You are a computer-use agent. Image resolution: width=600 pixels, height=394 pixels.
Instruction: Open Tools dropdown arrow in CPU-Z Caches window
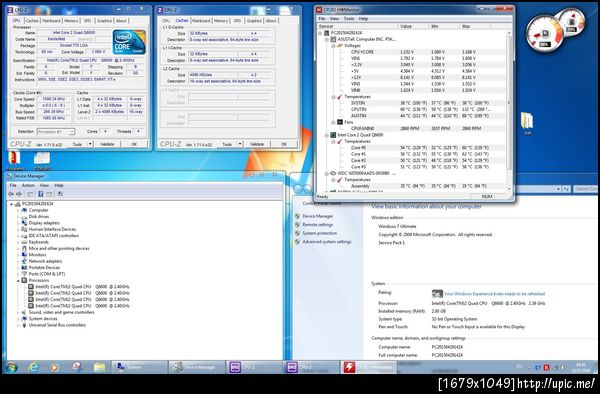(240, 144)
